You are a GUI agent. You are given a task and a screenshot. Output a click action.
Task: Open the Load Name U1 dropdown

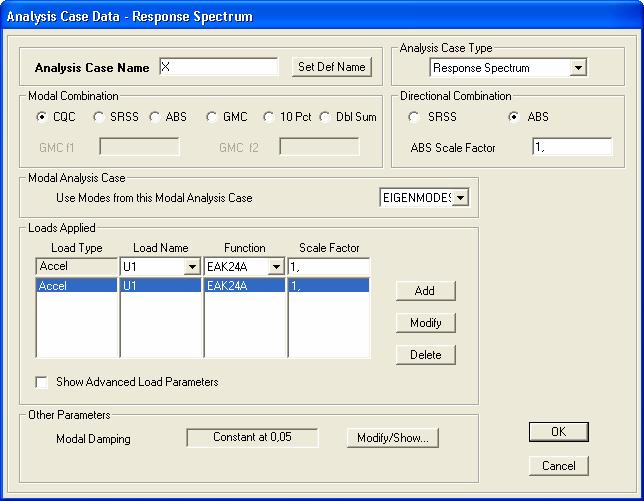pos(192,267)
